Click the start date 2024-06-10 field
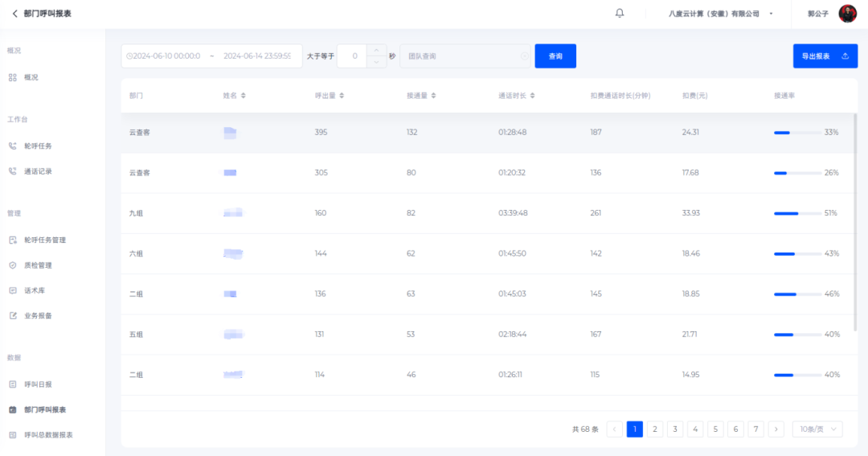 pos(166,56)
